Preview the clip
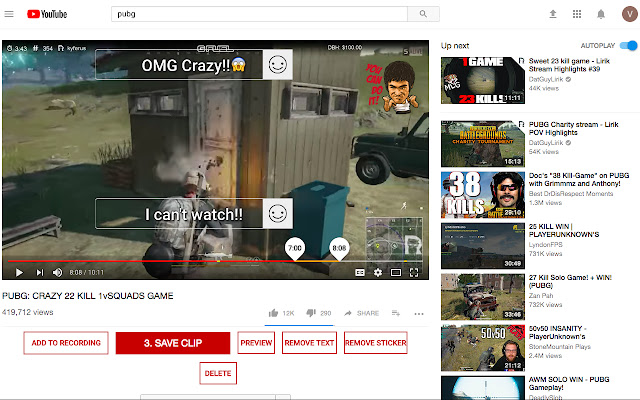Image resolution: width=640 pixels, height=400 pixels. 256,343
